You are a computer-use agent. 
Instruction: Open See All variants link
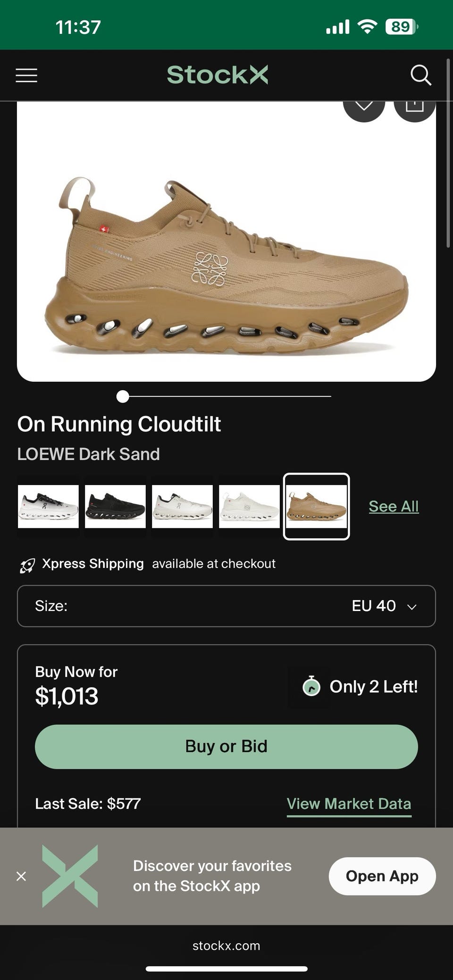pyautogui.click(x=394, y=506)
